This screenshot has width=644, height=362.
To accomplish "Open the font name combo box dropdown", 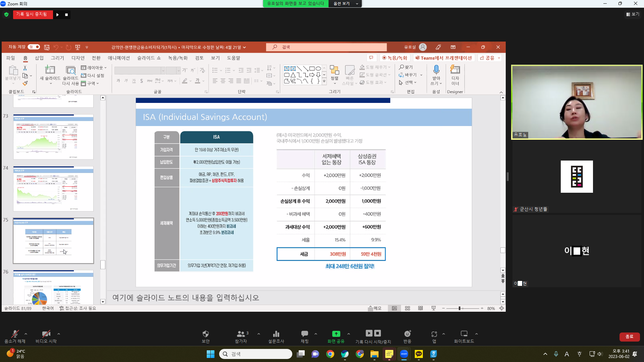I will [x=163, y=70].
